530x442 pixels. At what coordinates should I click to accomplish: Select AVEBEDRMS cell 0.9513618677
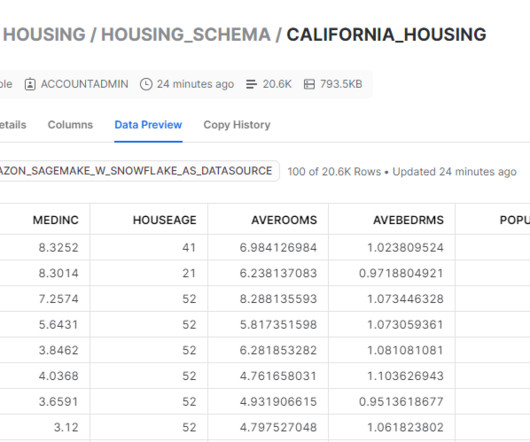click(x=392, y=401)
